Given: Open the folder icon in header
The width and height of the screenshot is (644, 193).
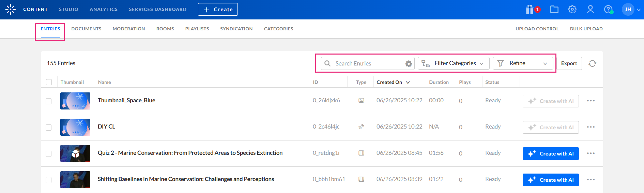Looking at the screenshot, I should click(554, 10).
